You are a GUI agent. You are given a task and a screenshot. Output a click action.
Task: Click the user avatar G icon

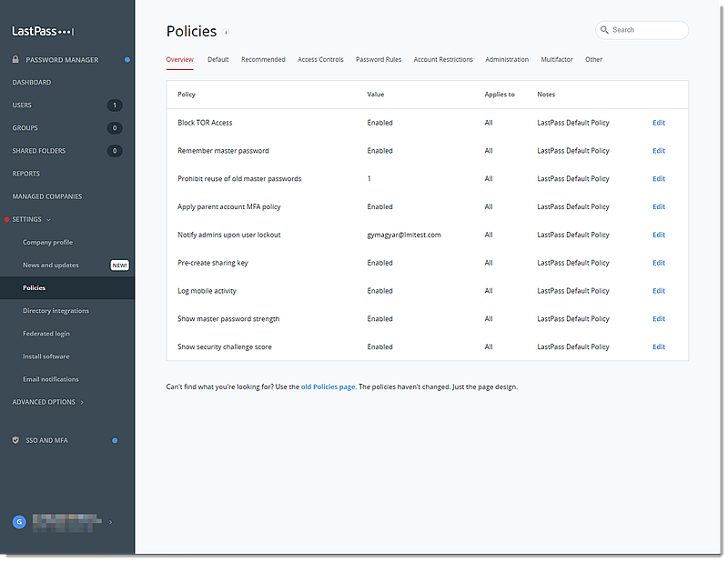pos(19,522)
